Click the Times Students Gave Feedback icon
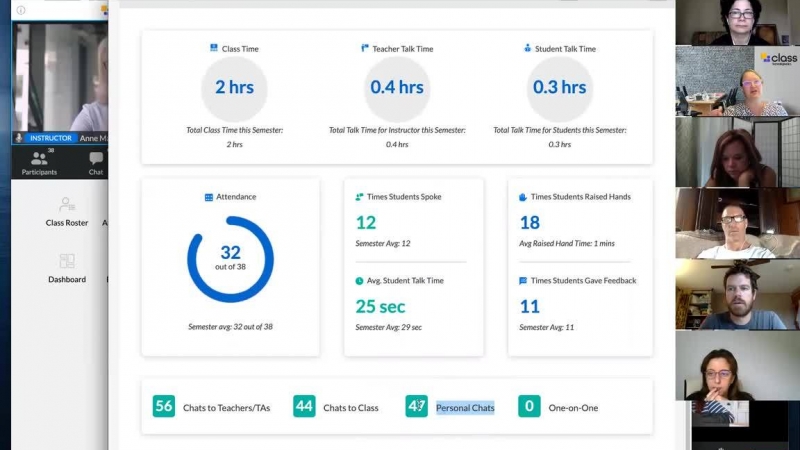 pyautogui.click(x=523, y=281)
